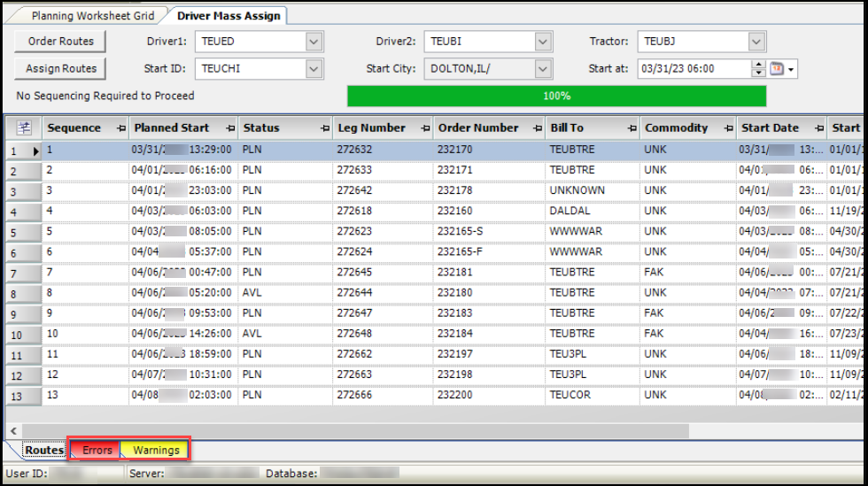Switch to Planning Worksheet Grid tab
This screenshot has height=486, width=868.
click(x=92, y=16)
